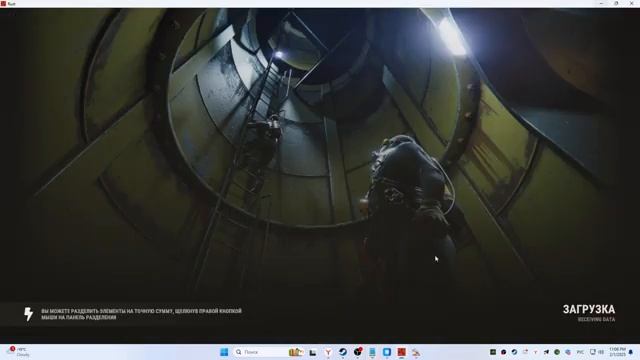640x360 pixels.
Task: Open network and volume quick settings
Action: click(597, 352)
